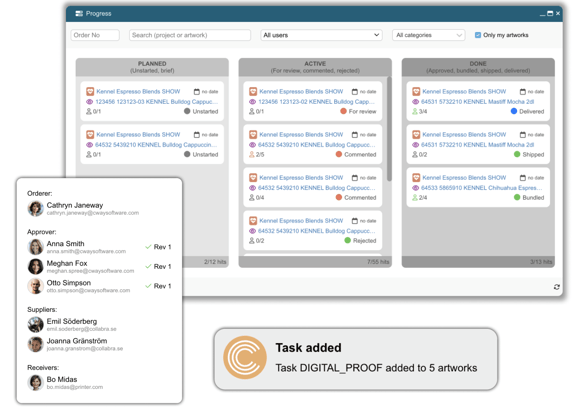This screenshot has width=573, height=412.
Task: Click the blue Delivered status dot
Action: (514, 111)
